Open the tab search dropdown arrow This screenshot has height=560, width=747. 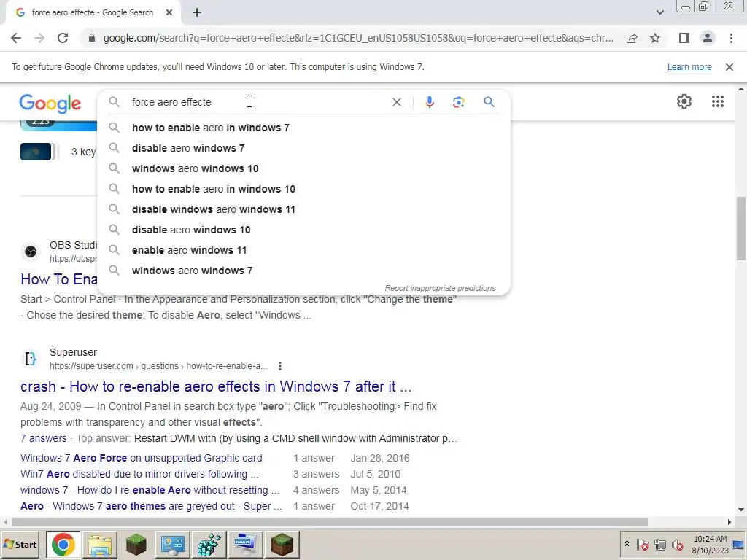[x=659, y=13]
